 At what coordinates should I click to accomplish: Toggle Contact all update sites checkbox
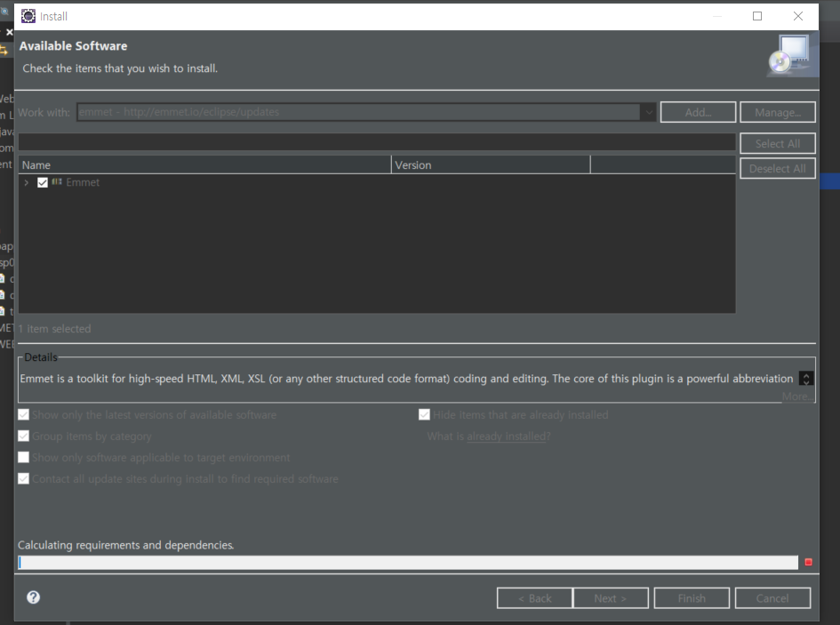pos(24,478)
